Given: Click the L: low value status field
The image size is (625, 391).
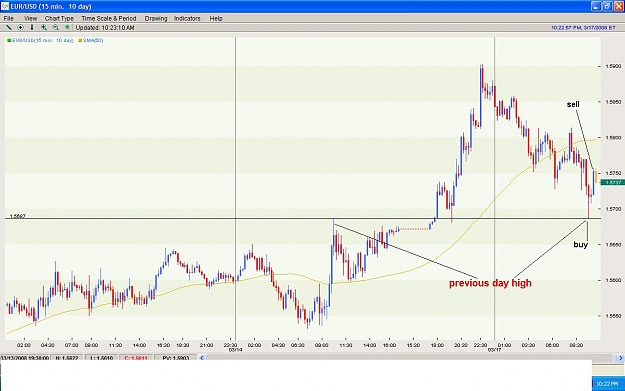Looking at the screenshot, I should pos(102,358).
